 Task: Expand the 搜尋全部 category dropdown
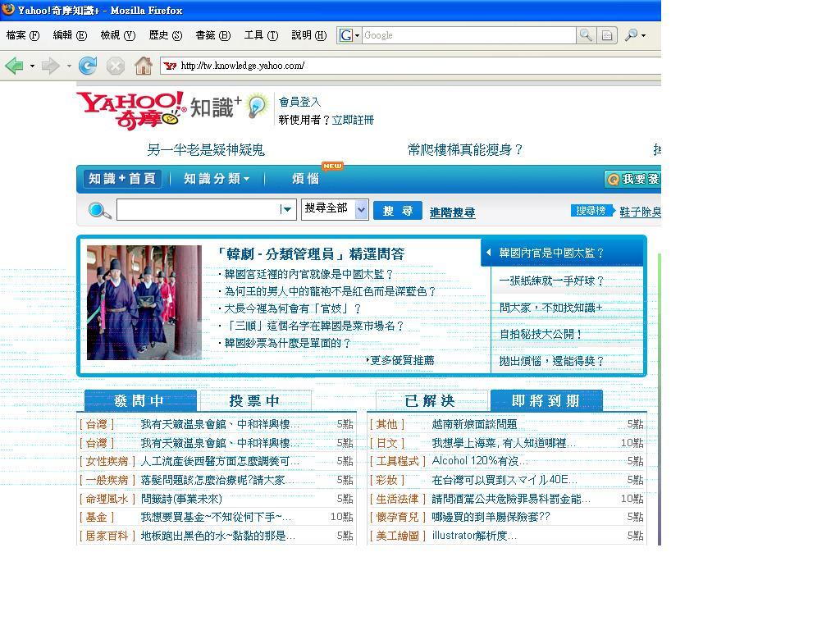point(361,210)
